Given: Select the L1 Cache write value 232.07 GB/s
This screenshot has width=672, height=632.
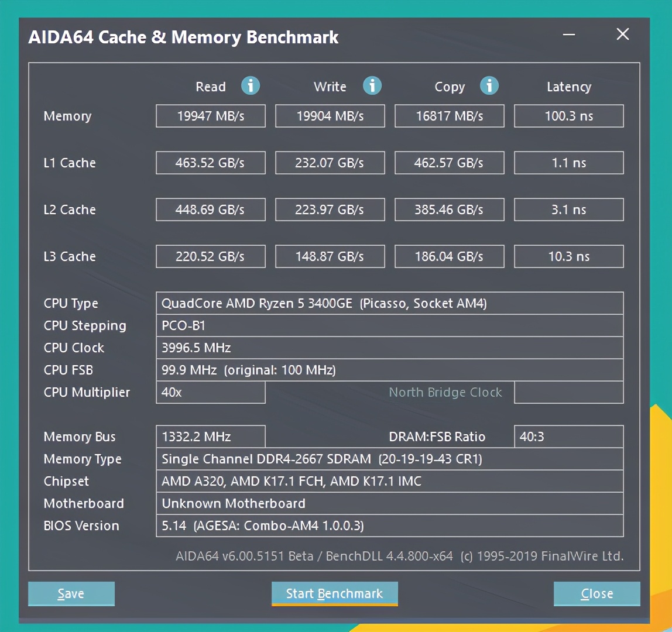Looking at the screenshot, I should (330, 163).
